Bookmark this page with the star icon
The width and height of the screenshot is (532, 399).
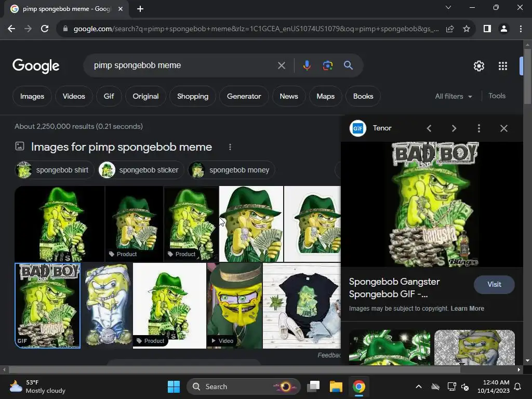coord(467,29)
